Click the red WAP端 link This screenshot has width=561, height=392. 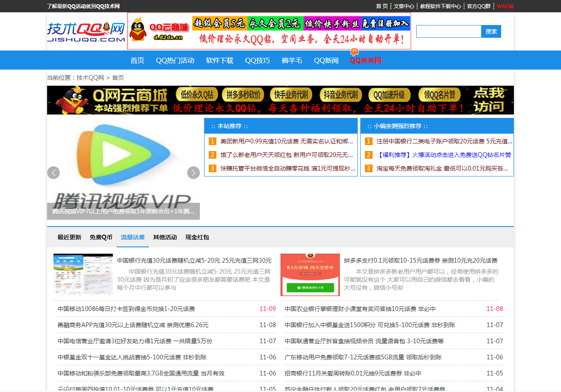coord(505,6)
